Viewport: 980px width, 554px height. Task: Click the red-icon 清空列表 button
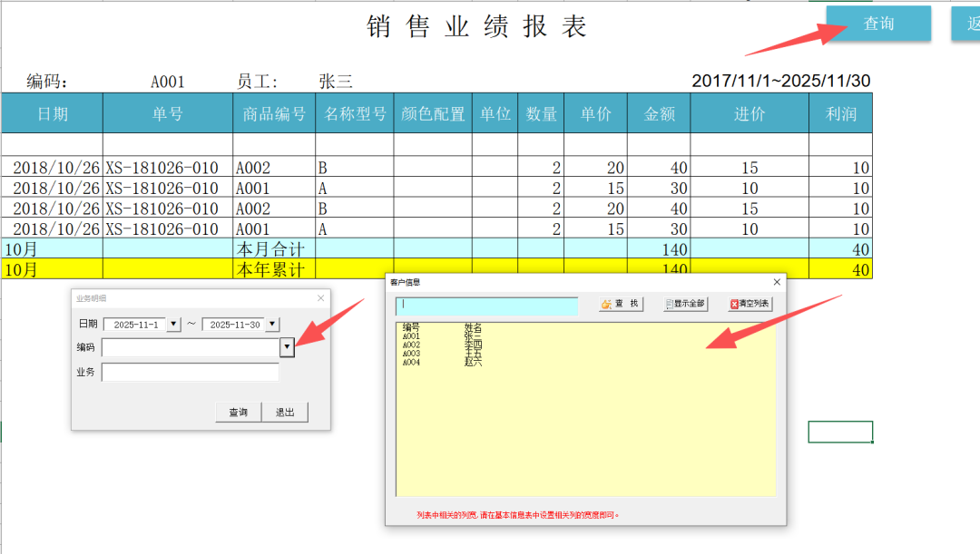[750, 305]
